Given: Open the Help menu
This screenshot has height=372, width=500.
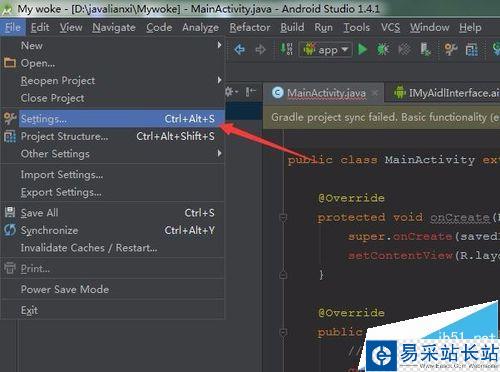Looking at the screenshot, I should (470, 27).
